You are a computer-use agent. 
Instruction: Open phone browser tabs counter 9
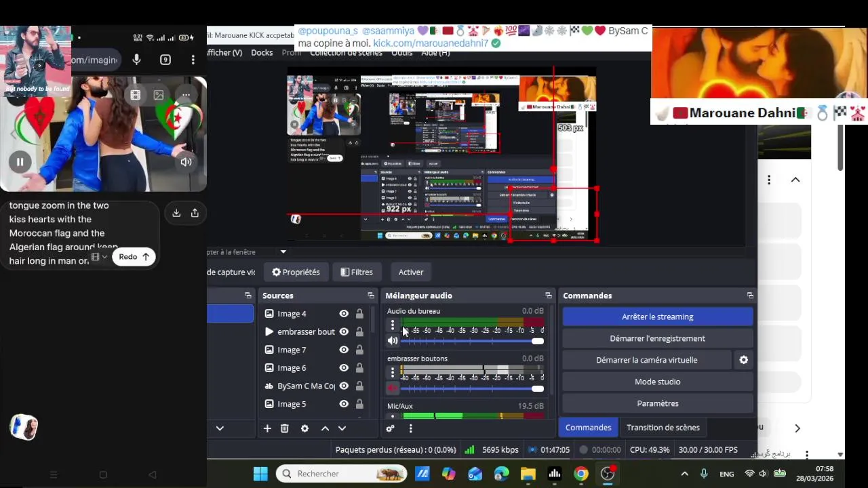[x=165, y=60]
